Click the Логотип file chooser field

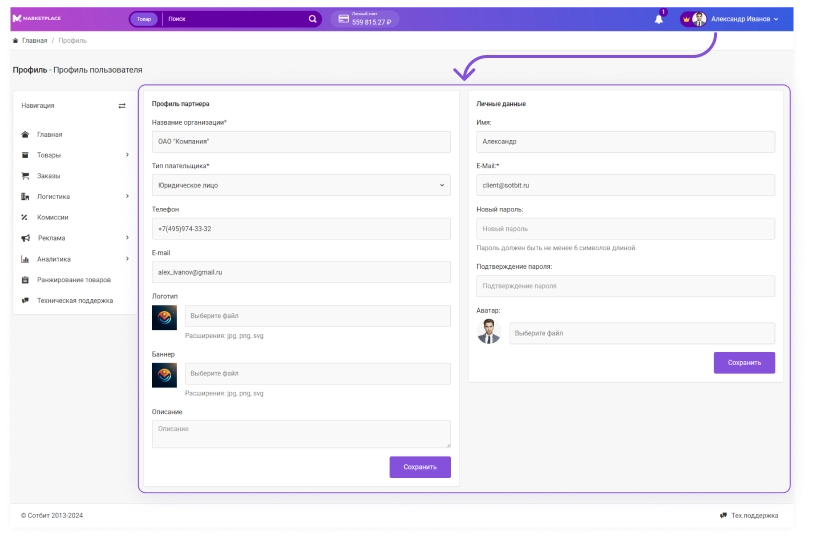(318, 316)
